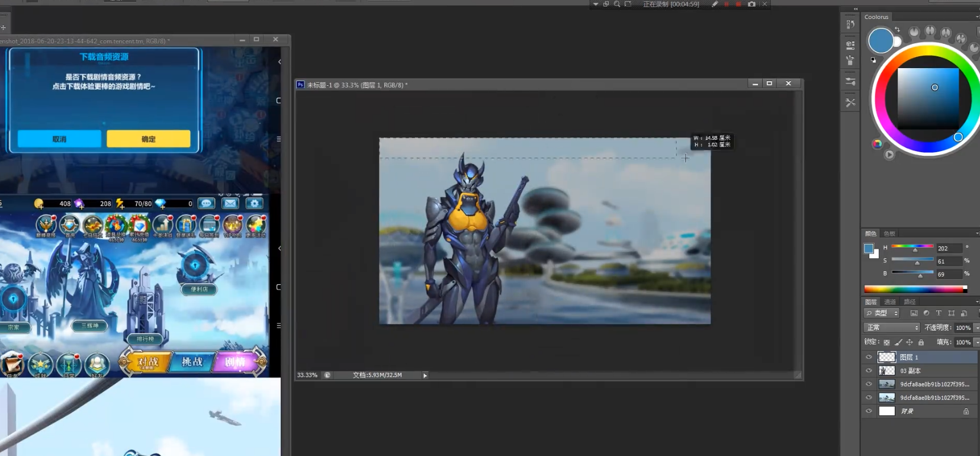This screenshot has width=980, height=456.
Task: Hide the 背景 layer
Action: (x=869, y=411)
